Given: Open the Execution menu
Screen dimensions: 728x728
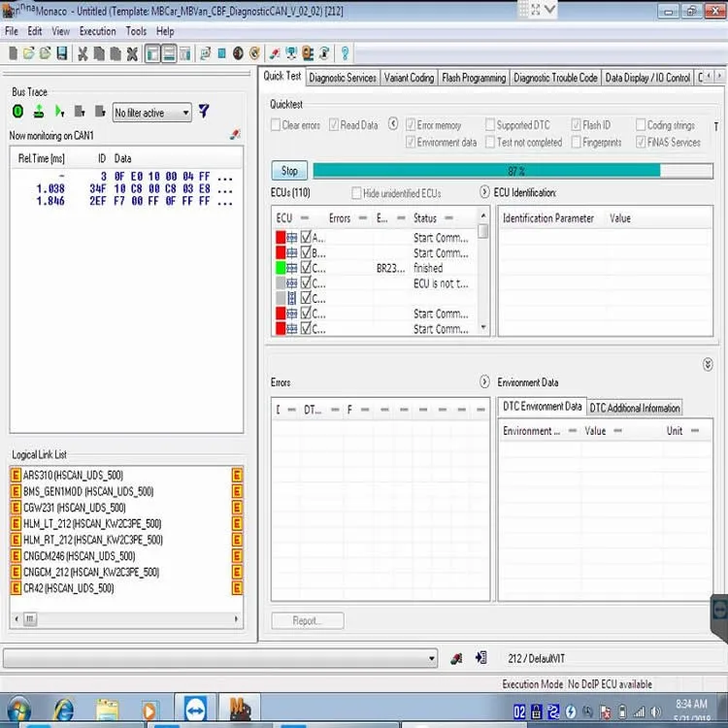Looking at the screenshot, I should [x=97, y=31].
